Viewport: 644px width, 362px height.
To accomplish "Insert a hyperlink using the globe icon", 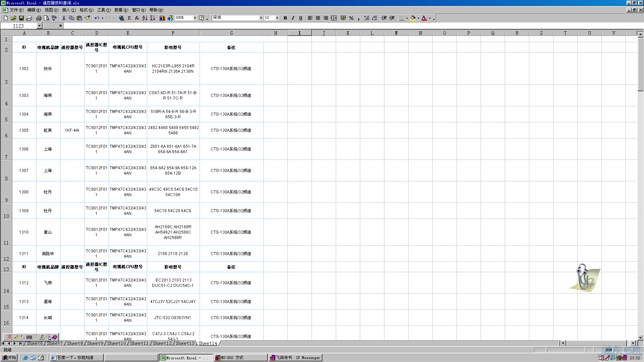I will pyautogui.click(x=121, y=18).
